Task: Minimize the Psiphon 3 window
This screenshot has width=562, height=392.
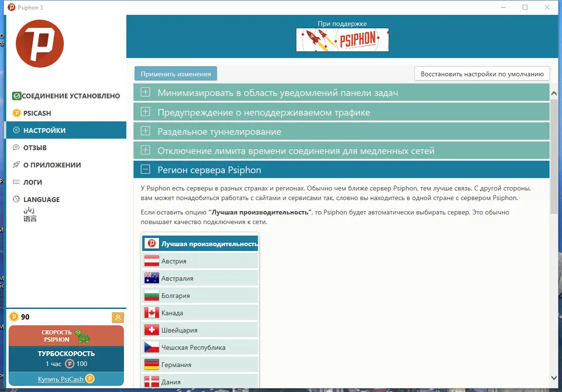Action: tap(503, 7)
